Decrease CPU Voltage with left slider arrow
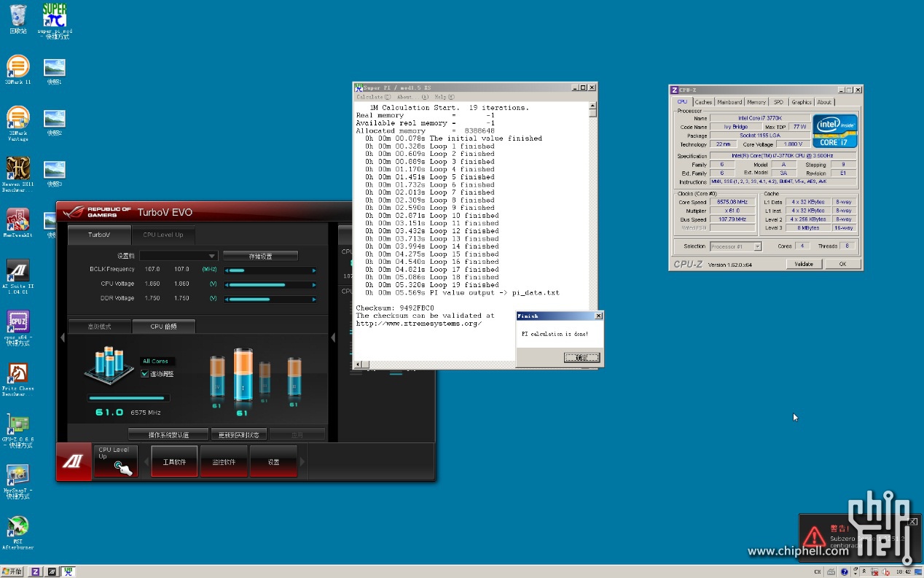924x578 pixels. pyautogui.click(x=227, y=284)
